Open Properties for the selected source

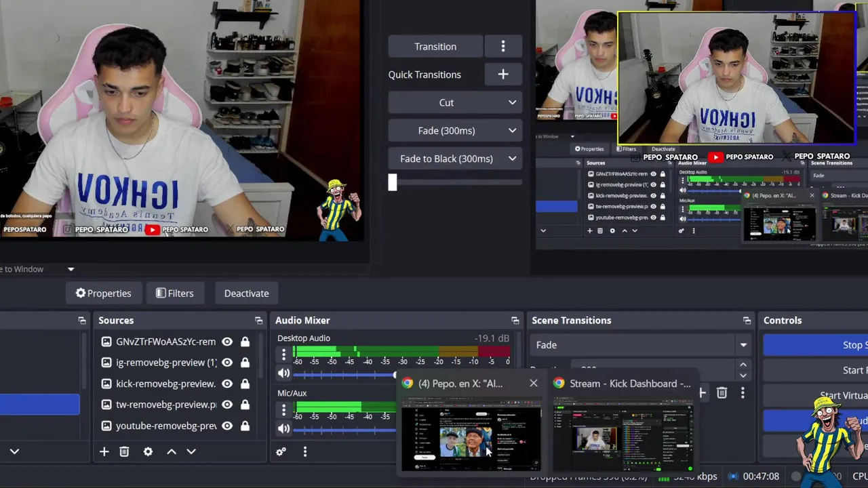click(x=103, y=293)
